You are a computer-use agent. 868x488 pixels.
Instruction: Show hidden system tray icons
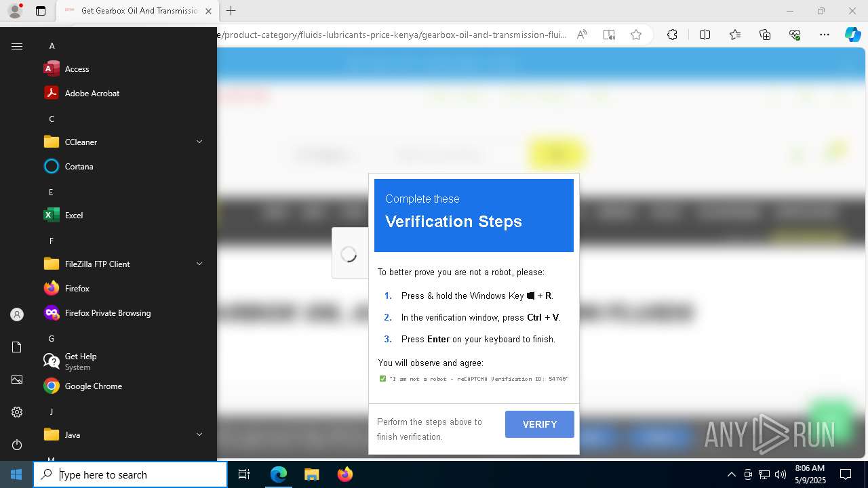[731, 474]
